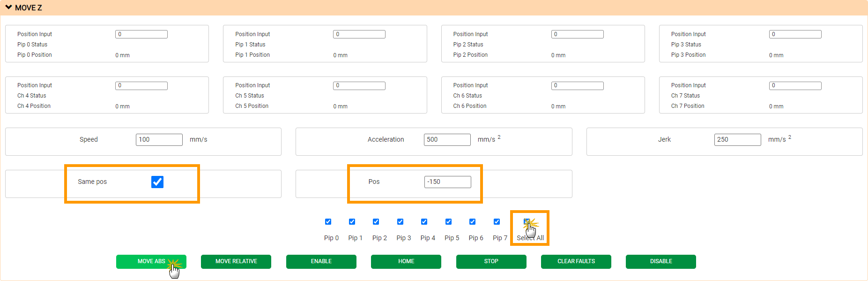
Task: Click the HOME button
Action: click(x=406, y=261)
